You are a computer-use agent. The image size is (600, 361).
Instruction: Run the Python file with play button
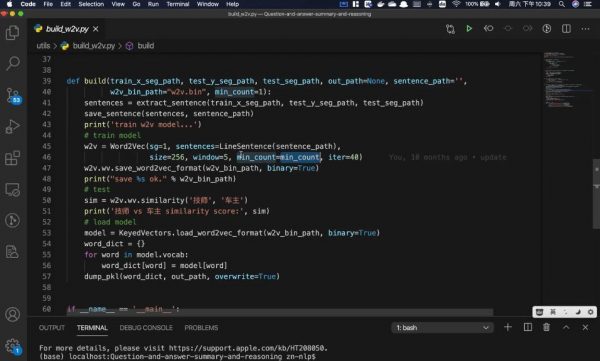click(469, 29)
